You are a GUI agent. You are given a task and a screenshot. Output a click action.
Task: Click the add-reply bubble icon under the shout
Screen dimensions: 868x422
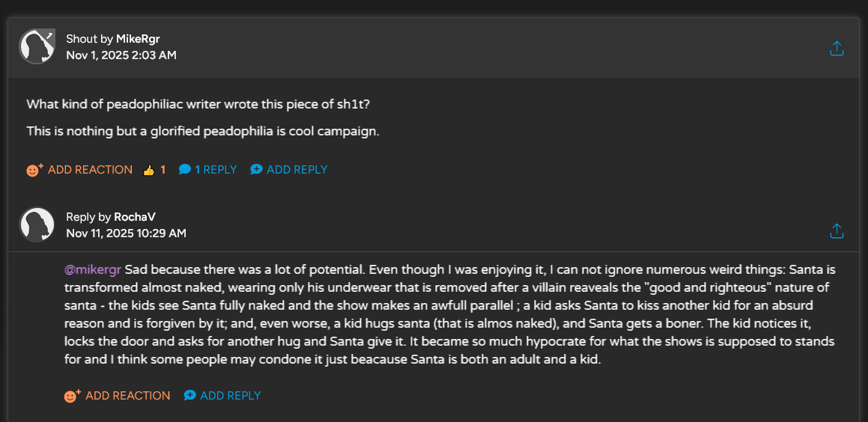tap(257, 170)
